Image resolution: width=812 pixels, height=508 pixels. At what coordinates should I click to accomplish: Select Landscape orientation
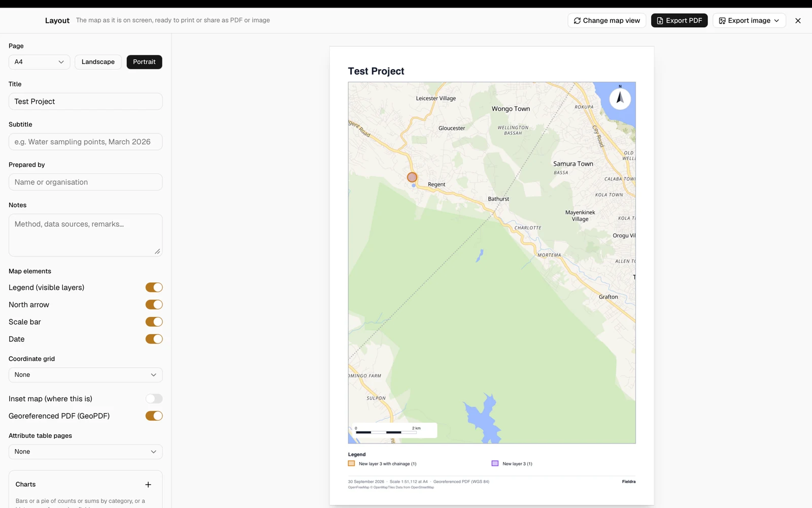98,62
